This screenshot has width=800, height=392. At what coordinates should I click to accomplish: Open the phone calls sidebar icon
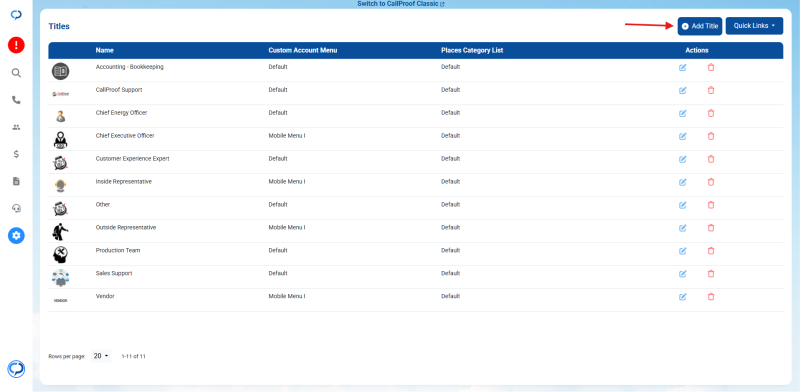point(16,100)
